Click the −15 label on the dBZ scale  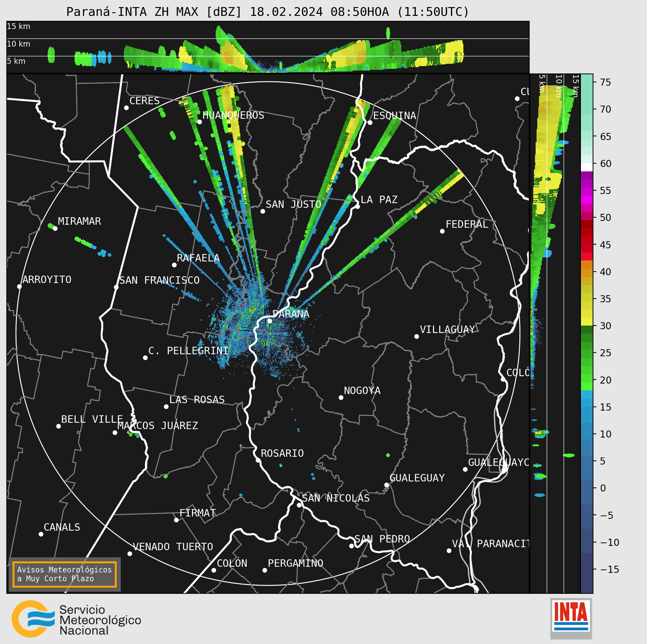610,569
